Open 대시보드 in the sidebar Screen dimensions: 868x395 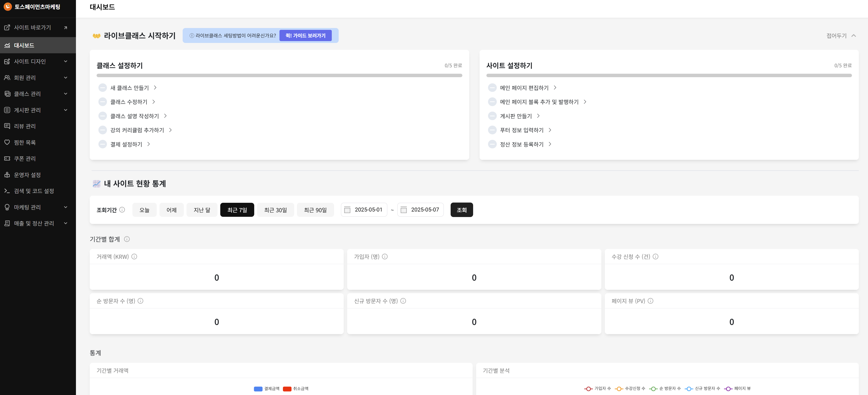coord(24,45)
